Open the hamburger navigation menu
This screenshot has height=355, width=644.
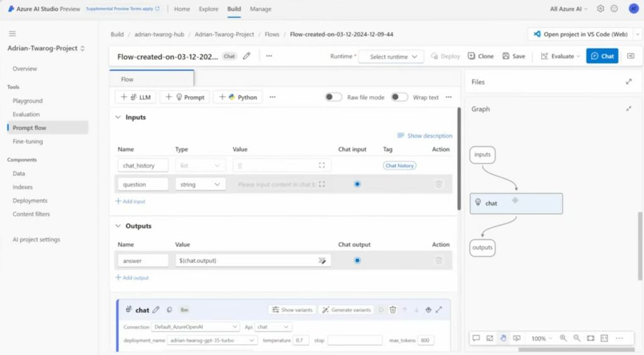pos(13,34)
